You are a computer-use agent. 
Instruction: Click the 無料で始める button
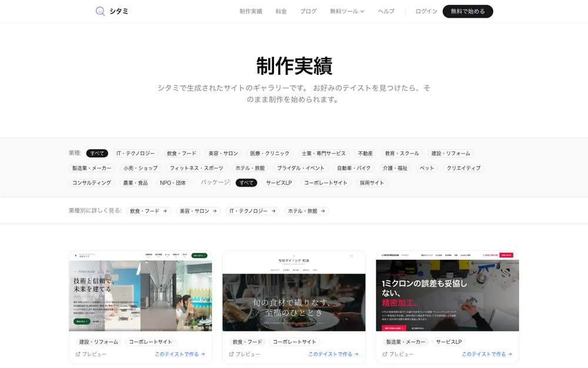(467, 11)
